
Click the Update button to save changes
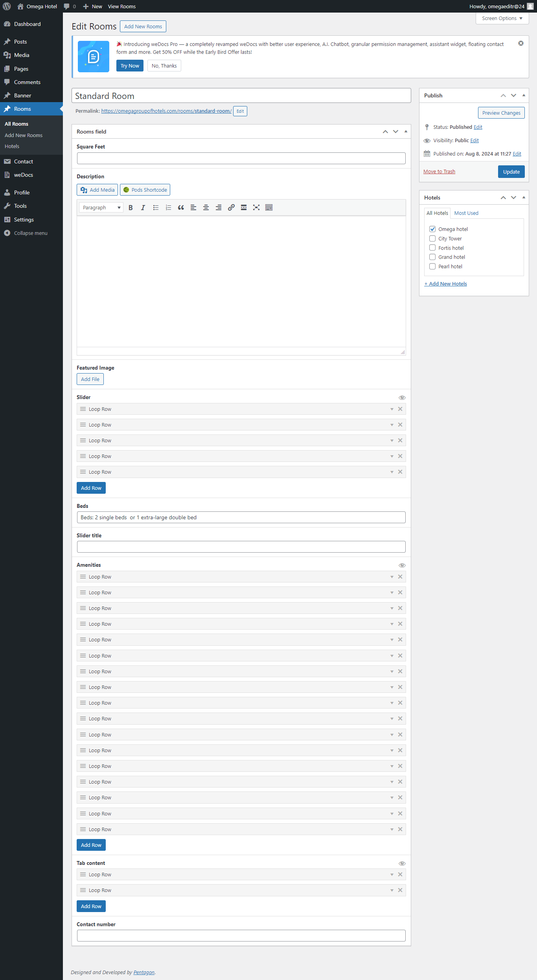pos(511,172)
